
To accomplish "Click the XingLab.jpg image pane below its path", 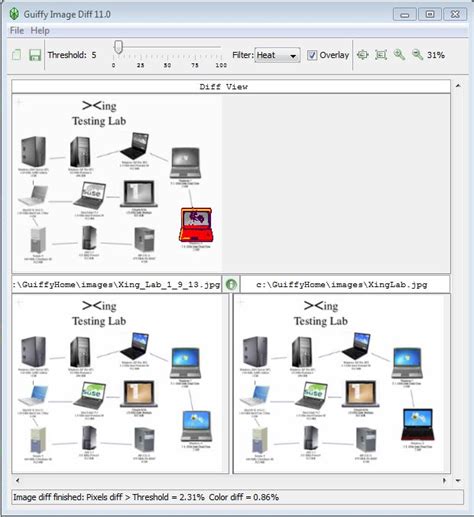I will pyautogui.click(x=342, y=383).
